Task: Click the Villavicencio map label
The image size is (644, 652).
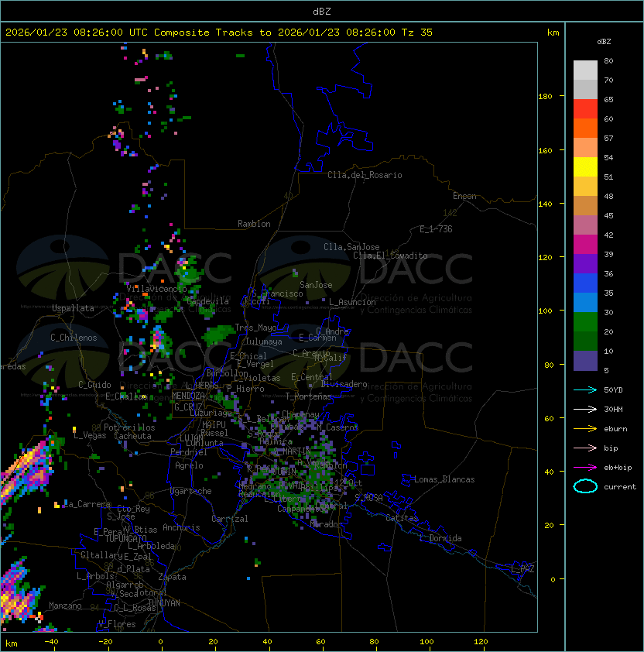Action: (x=156, y=289)
